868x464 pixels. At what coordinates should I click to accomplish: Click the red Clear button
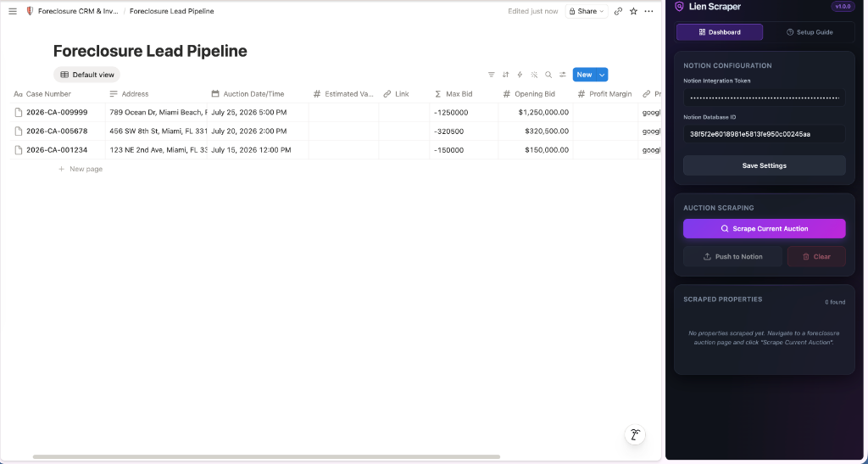(x=816, y=256)
